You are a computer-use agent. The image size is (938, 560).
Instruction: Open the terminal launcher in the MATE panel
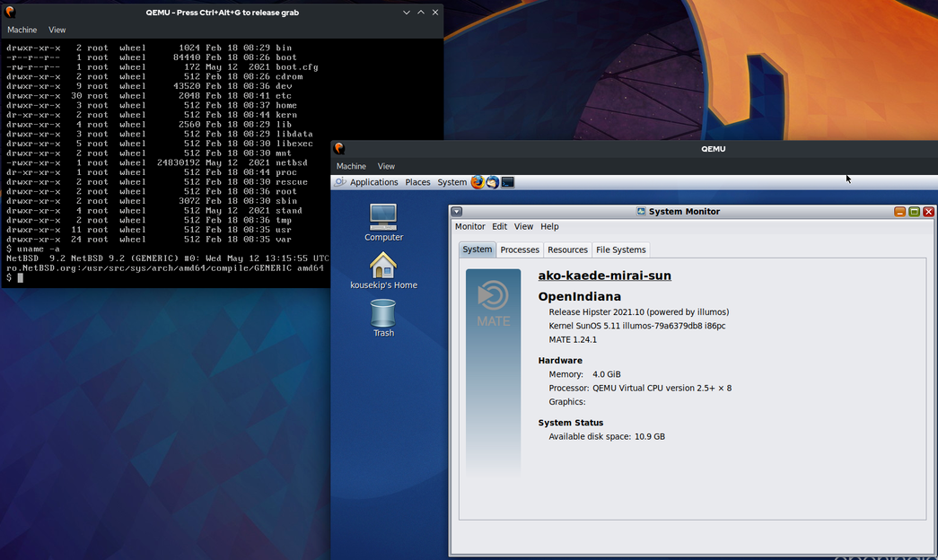tap(507, 182)
